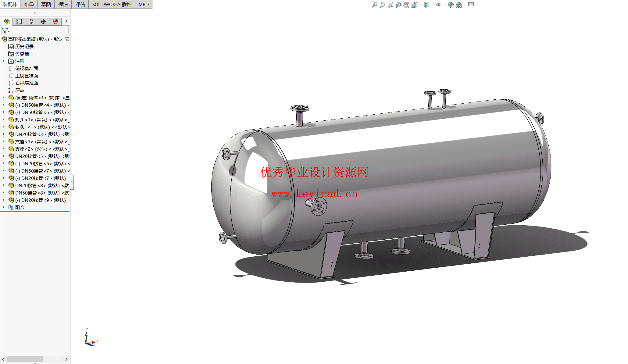Screen dimensions: 628x364
Task: Click the 封头<1> part icon
Action: 11,120
